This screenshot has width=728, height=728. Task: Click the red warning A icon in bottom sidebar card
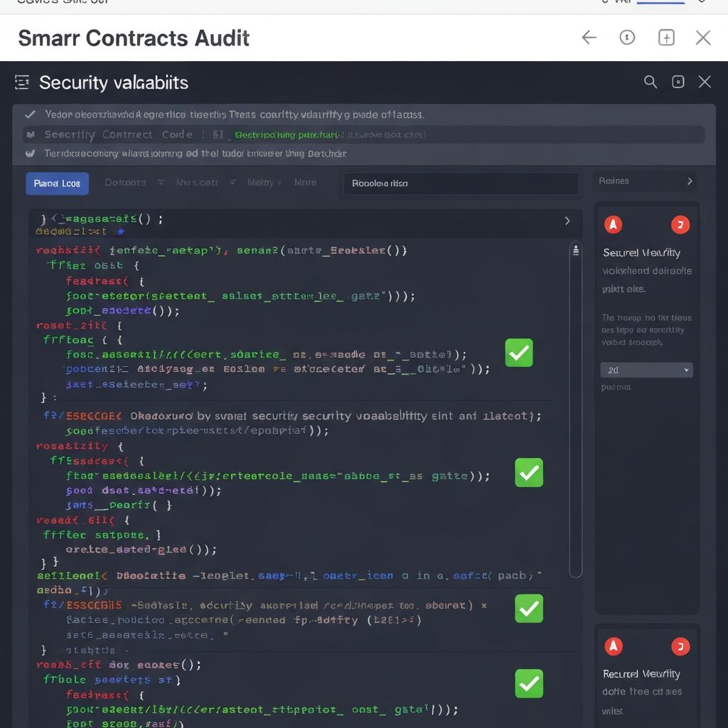pyautogui.click(x=613, y=646)
